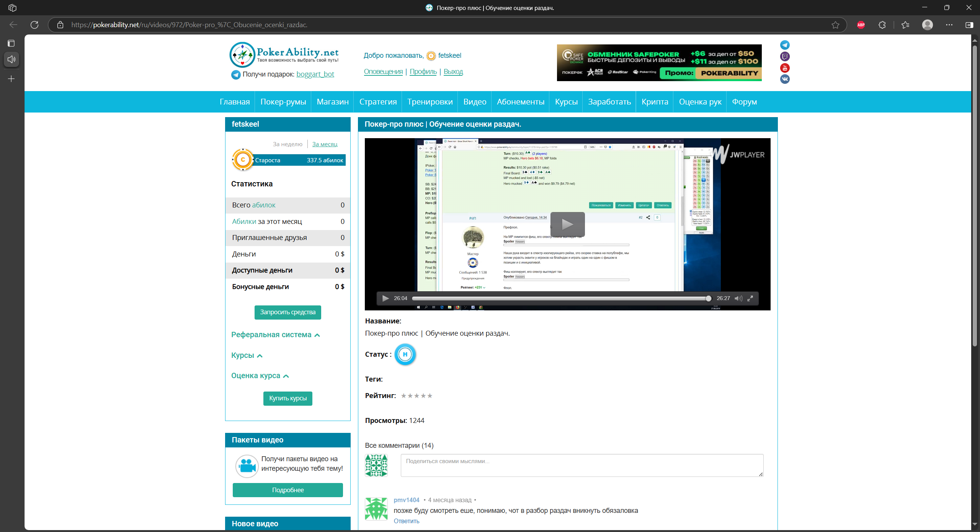Click the абилок link in statistics

(264, 205)
